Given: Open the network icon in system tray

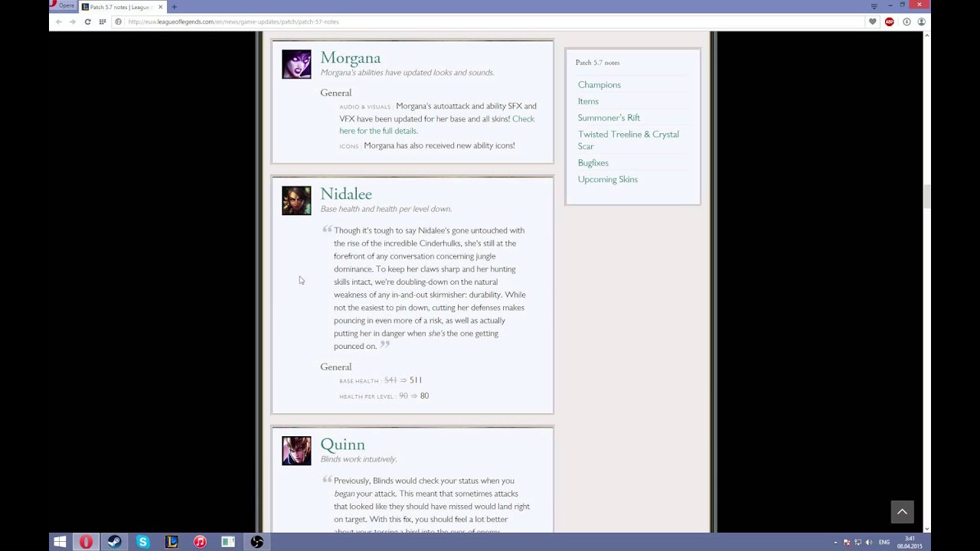Looking at the screenshot, I should tap(857, 543).
